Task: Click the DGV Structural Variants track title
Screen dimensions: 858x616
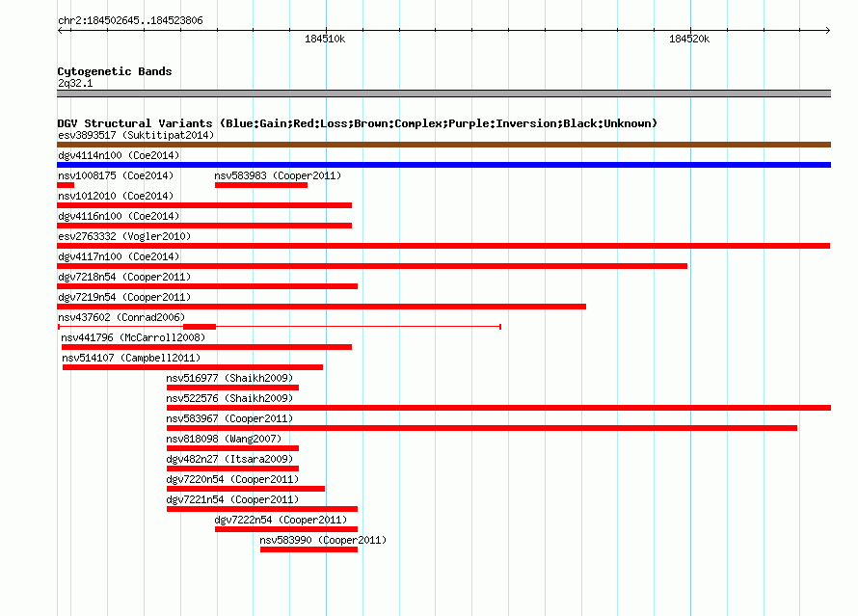Action: point(358,123)
